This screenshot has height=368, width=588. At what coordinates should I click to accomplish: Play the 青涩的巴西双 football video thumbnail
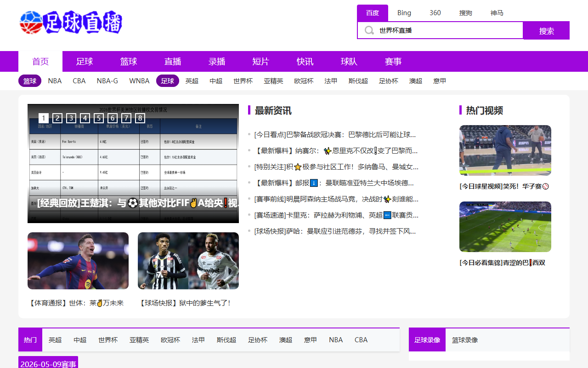click(x=505, y=227)
